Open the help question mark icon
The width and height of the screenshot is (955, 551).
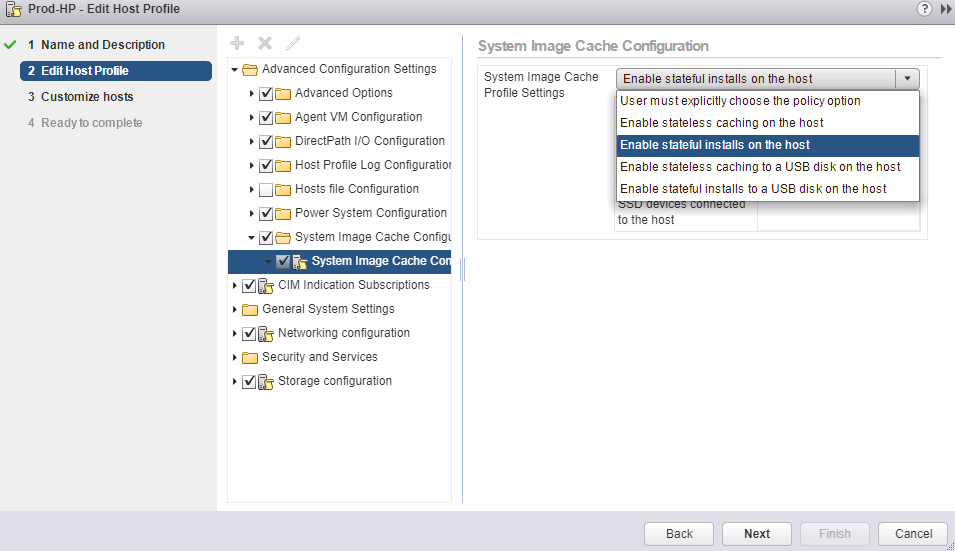click(x=924, y=9)
